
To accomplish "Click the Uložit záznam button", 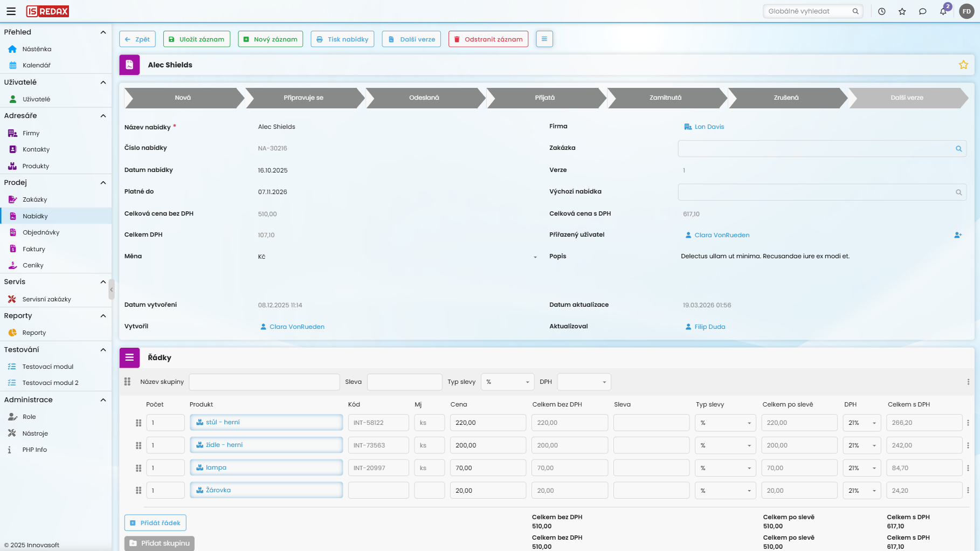I will (x=197, y=39).
